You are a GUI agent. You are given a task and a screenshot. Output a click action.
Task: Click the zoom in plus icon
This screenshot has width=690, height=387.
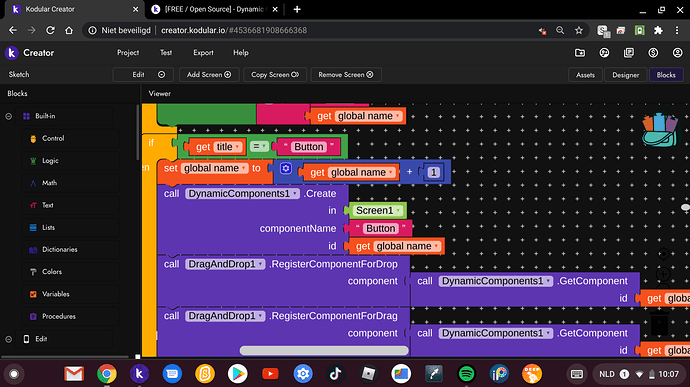[x=663, y=274]
